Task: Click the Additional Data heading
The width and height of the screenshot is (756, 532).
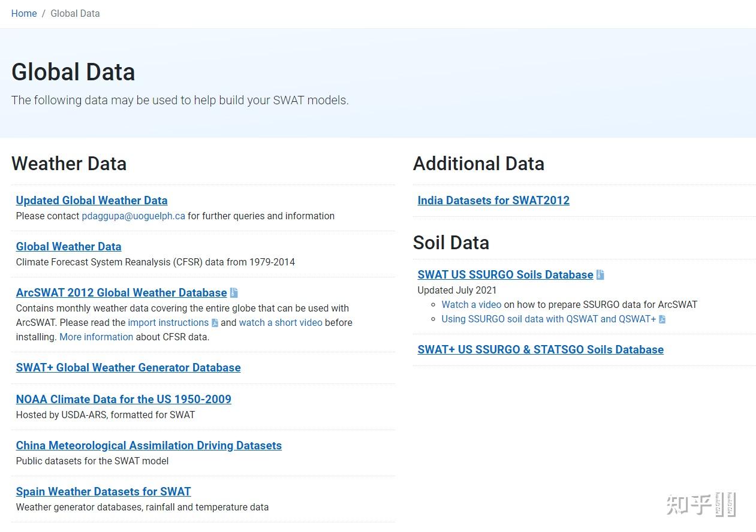Action: click(478, 163)
